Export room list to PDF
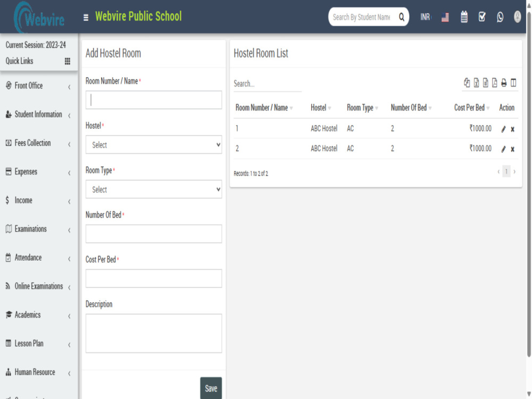532x399 pixels. [494, 82]
